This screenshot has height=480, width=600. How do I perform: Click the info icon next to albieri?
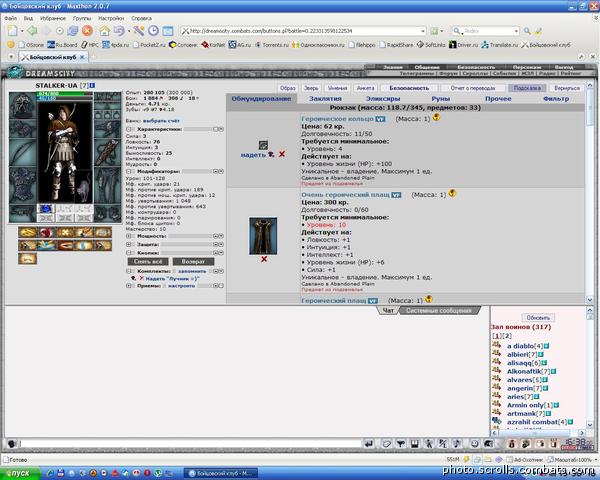tap(541, 354)
